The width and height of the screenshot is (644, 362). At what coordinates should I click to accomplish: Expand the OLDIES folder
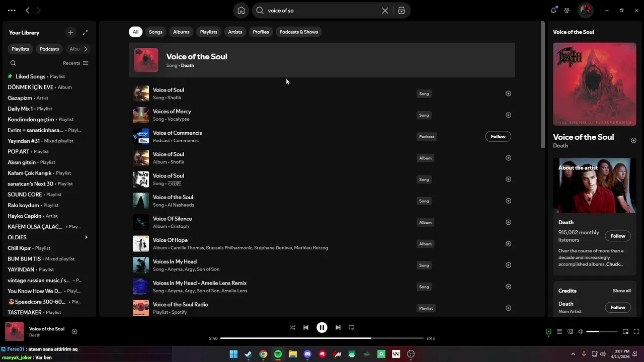86,237
